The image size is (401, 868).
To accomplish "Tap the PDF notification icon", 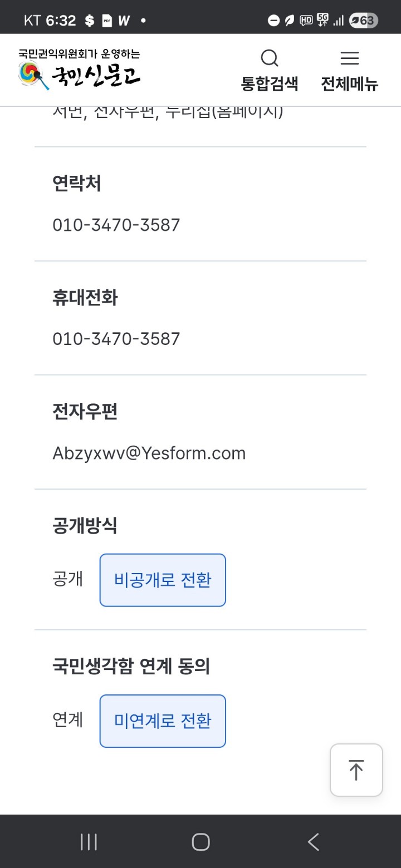I will 107,21.
